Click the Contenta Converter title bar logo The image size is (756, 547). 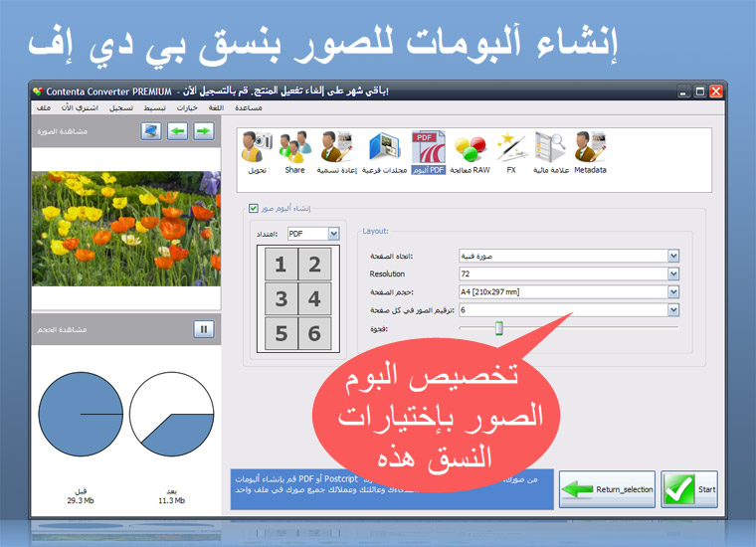(38, 91)
